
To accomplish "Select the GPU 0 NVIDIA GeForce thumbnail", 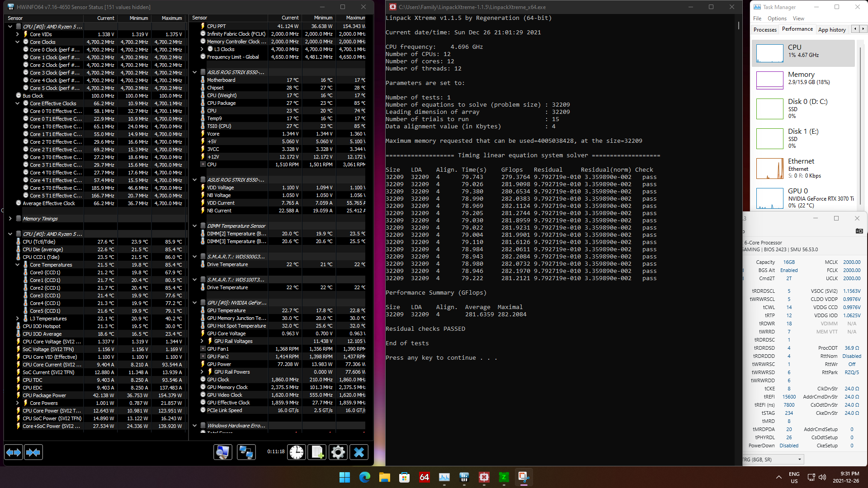I will coord(770,198).
